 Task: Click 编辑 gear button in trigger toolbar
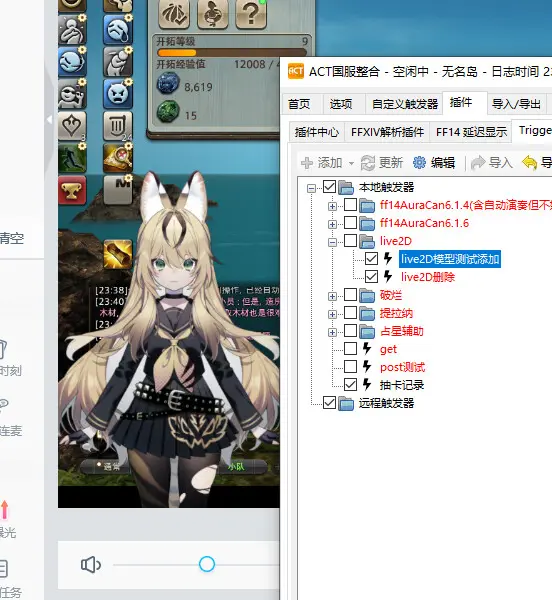434,163
